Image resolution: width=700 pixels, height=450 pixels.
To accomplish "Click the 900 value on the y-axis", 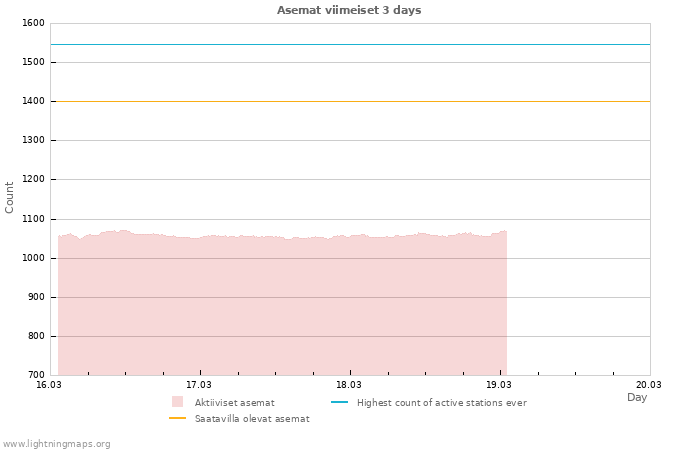I will coord(35,297).
